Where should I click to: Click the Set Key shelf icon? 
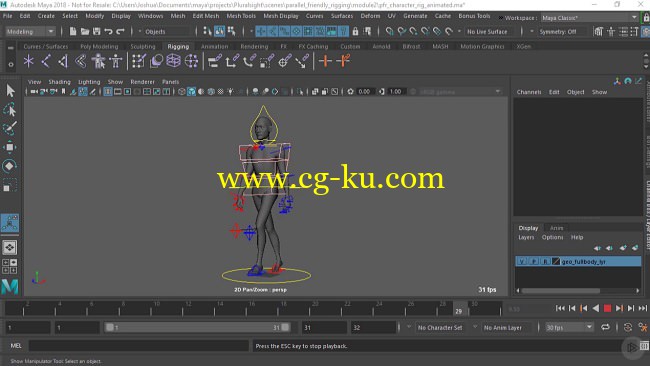click(x=325, y=61)
